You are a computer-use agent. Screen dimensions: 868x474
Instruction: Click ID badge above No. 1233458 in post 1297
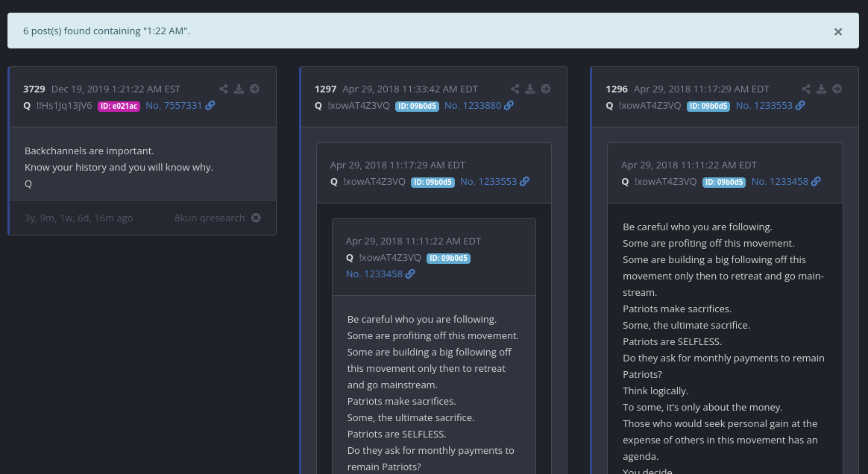[x=448, y=259]
